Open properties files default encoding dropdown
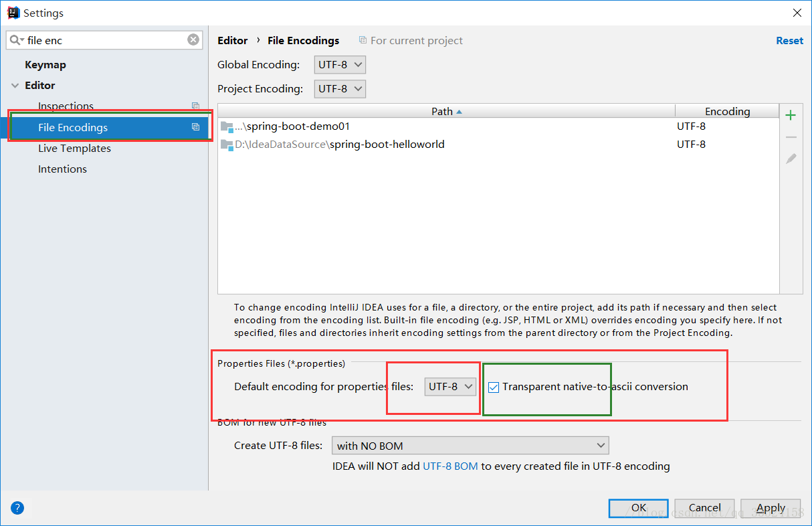The width and height of the screenshot is (812, 526). click(451, 386)
